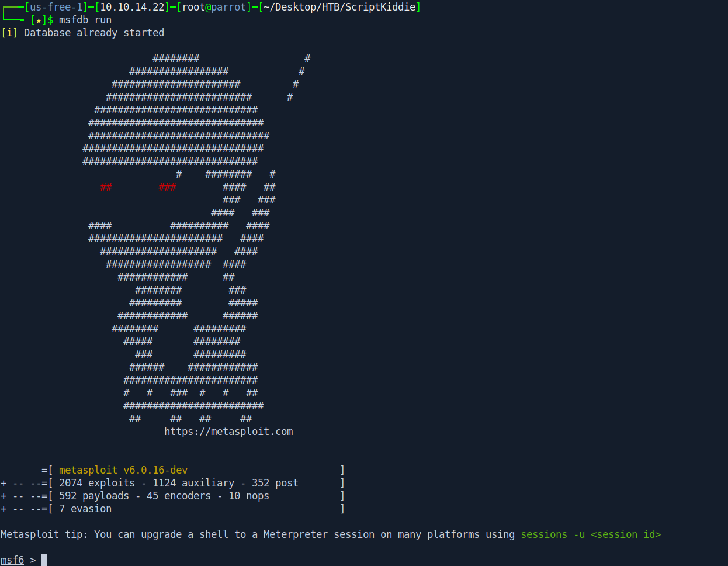Click the 'Metasploit tip:' text
The image size is (728, 566).
44,534
